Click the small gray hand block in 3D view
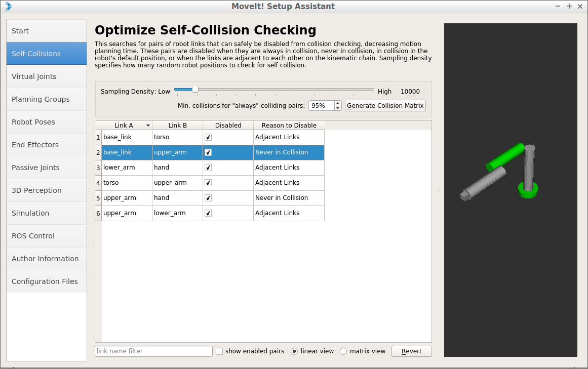588x369 pixels. (465, 195)
